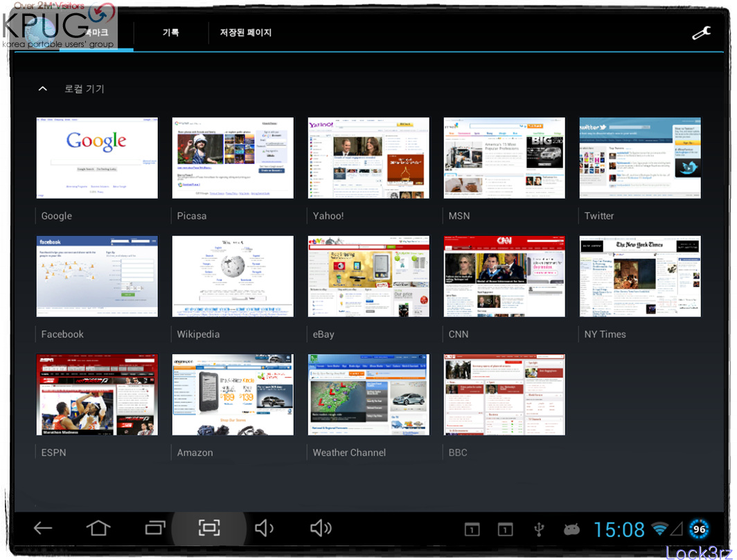
Task: Tap the battery 96 indicator
Action: [699, 530]
